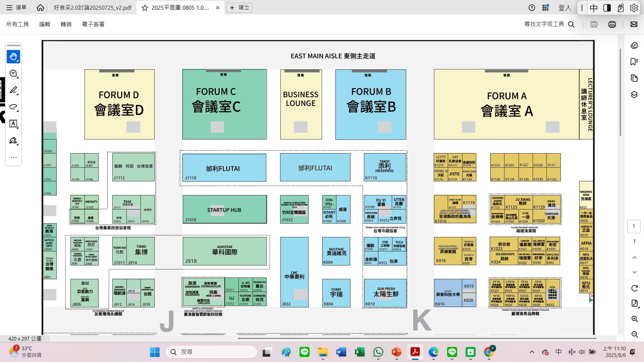The image size is (644, 362).
Task: Open the bookmarks panel icon
Action: [634, 62]
